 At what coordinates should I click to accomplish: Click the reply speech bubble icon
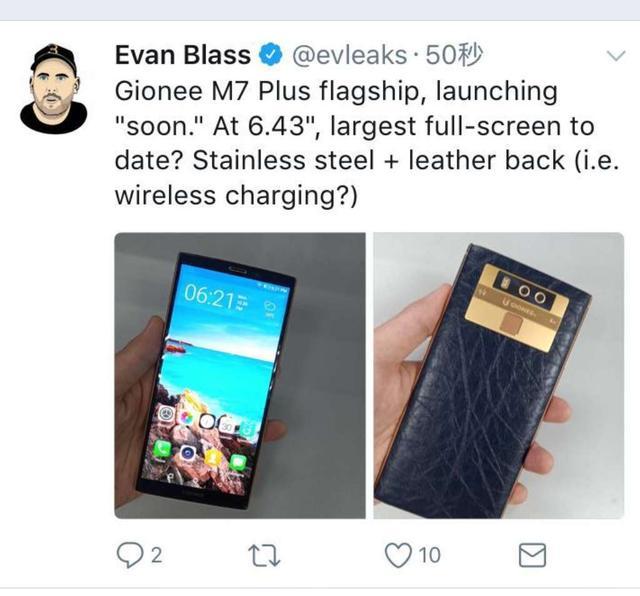(x=130, y=555)
